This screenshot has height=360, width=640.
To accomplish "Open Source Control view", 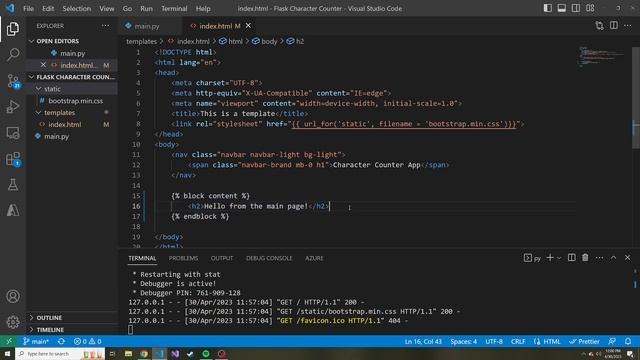I will click(13, 81).
